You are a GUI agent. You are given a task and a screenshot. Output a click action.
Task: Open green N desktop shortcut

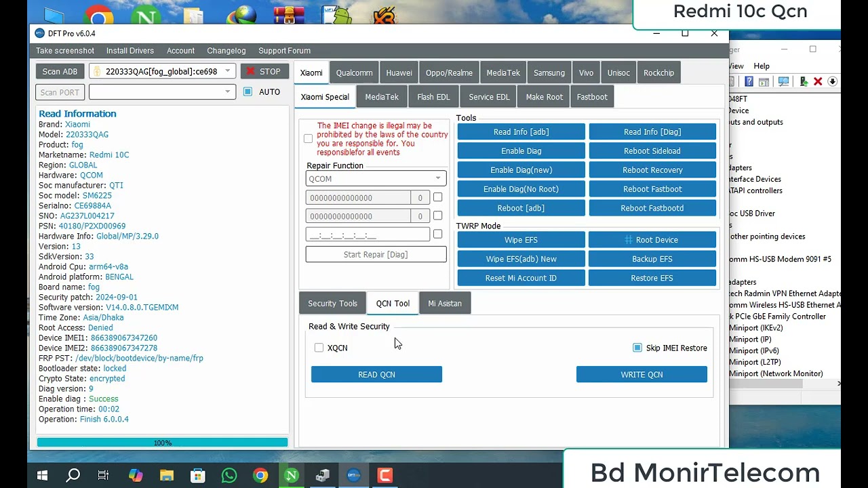tap(146, 15)
